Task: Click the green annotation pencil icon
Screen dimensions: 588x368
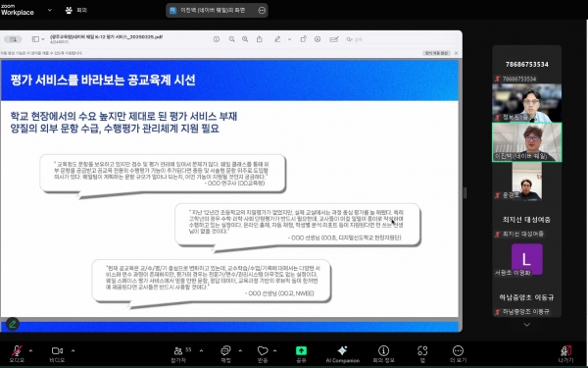Action: point(13,324)
